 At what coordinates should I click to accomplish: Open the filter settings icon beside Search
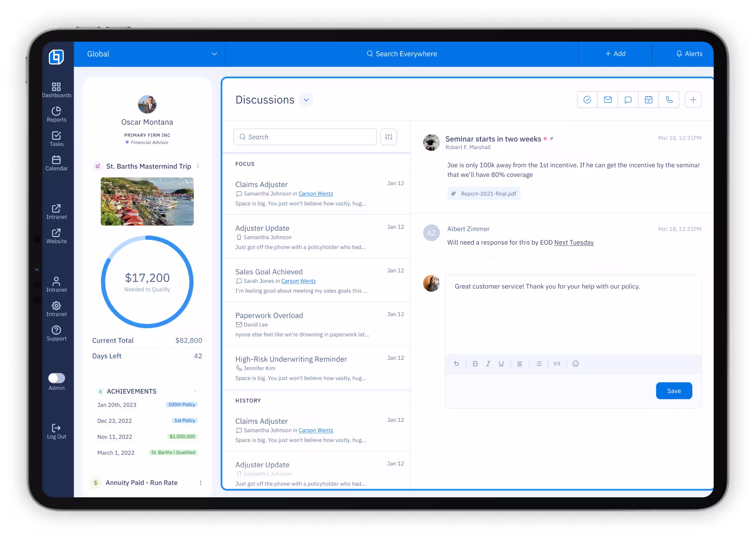[x=389, y=137]
